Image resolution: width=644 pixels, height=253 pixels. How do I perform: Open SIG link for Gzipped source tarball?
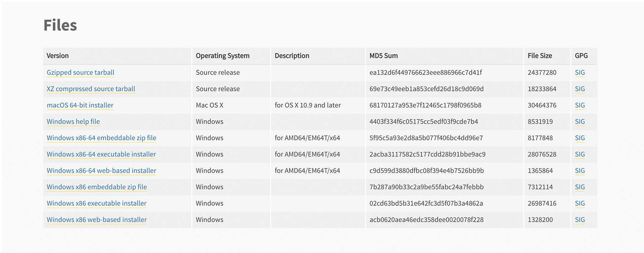coord(580,73)
